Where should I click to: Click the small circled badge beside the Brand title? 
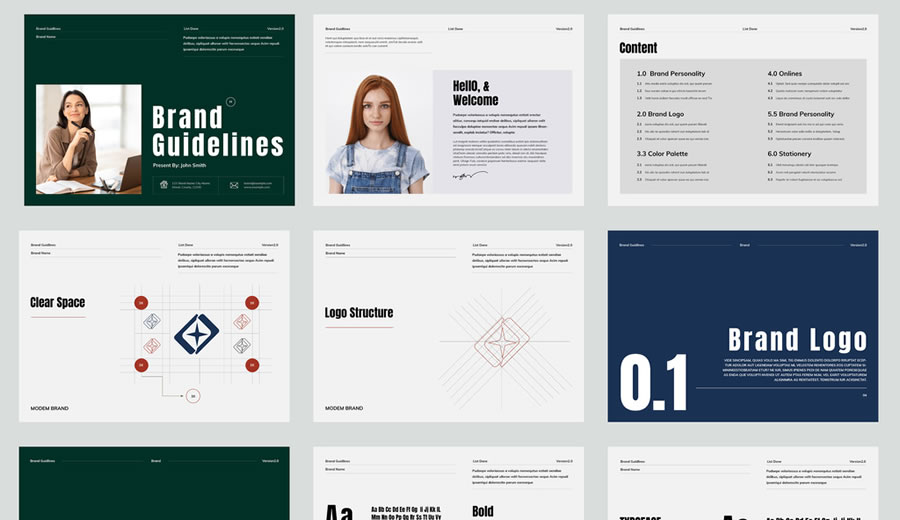(x=231, y=102)
